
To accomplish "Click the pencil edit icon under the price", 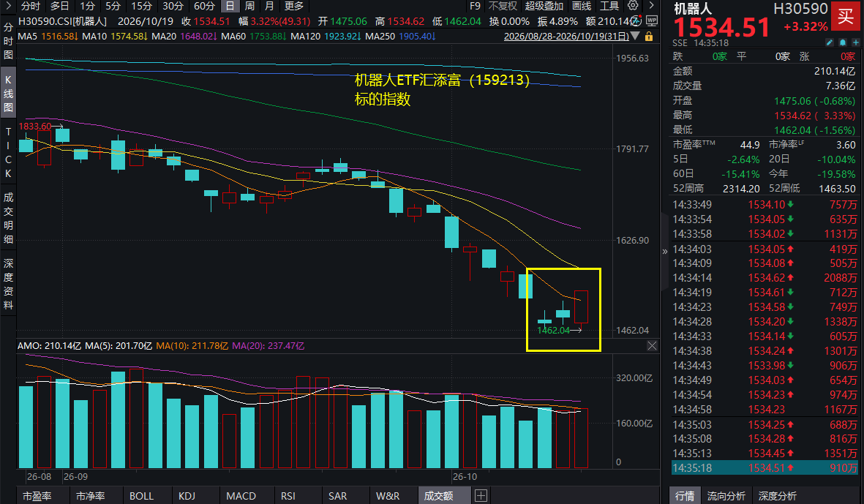I will click(830, 42).
